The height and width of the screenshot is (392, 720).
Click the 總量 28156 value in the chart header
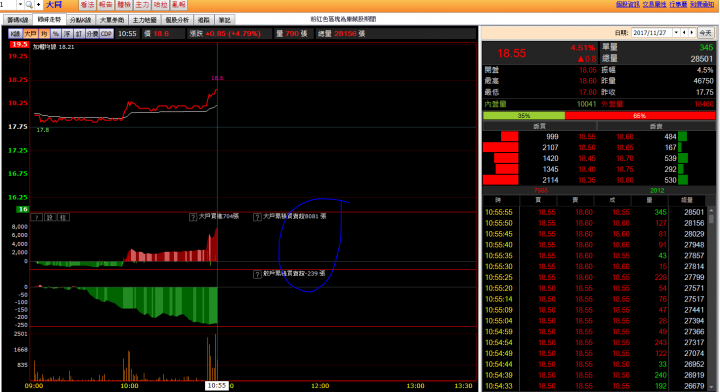[345, 34]
